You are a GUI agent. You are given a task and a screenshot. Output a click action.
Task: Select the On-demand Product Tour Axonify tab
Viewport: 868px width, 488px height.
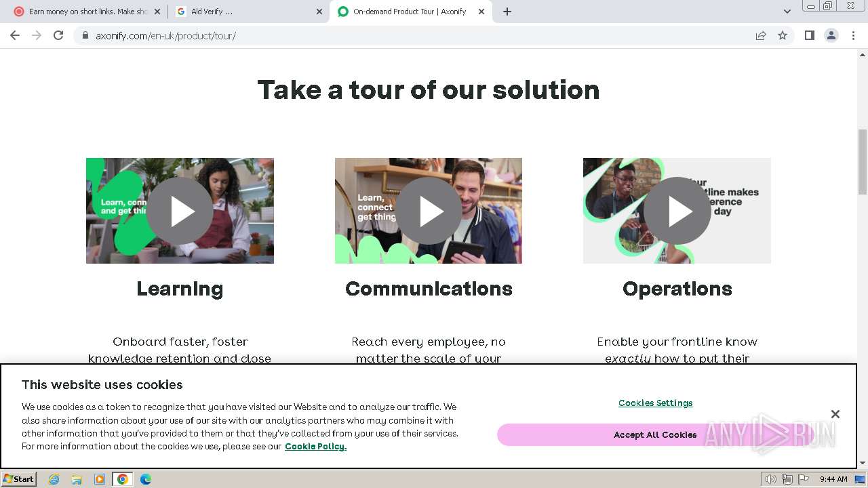410,12
